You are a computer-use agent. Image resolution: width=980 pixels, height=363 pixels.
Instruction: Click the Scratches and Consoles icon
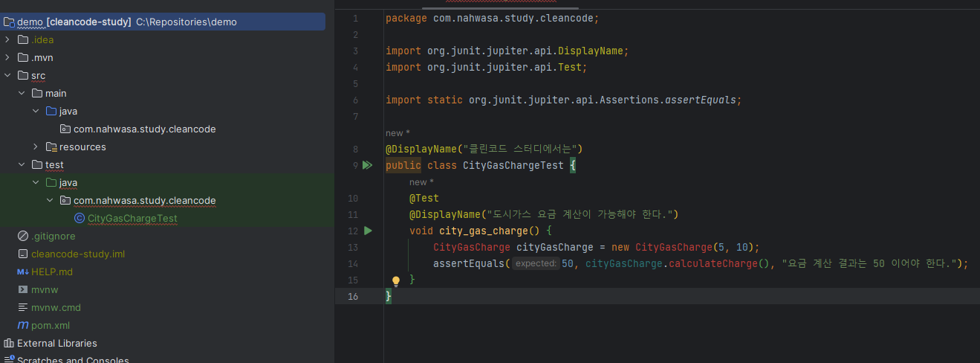coord(9,360)
